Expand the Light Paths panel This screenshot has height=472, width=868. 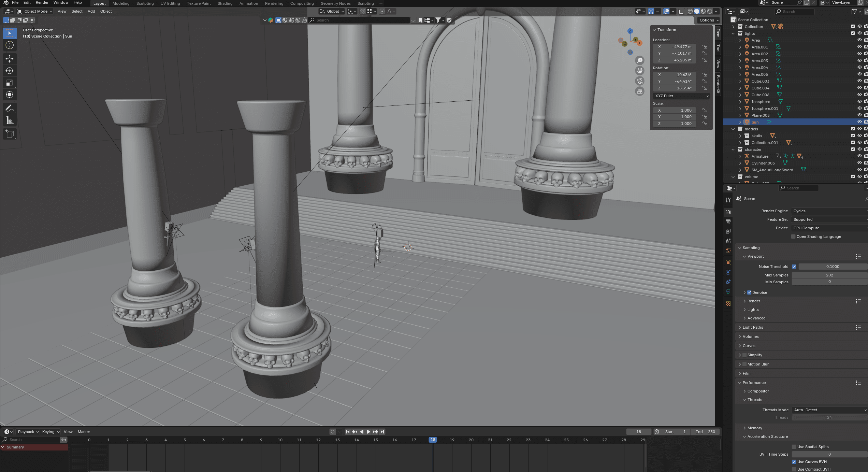click(753, 327)
